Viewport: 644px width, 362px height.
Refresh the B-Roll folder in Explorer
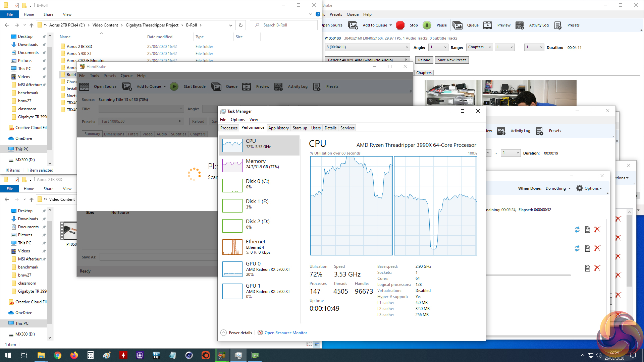tap(240, 25)
